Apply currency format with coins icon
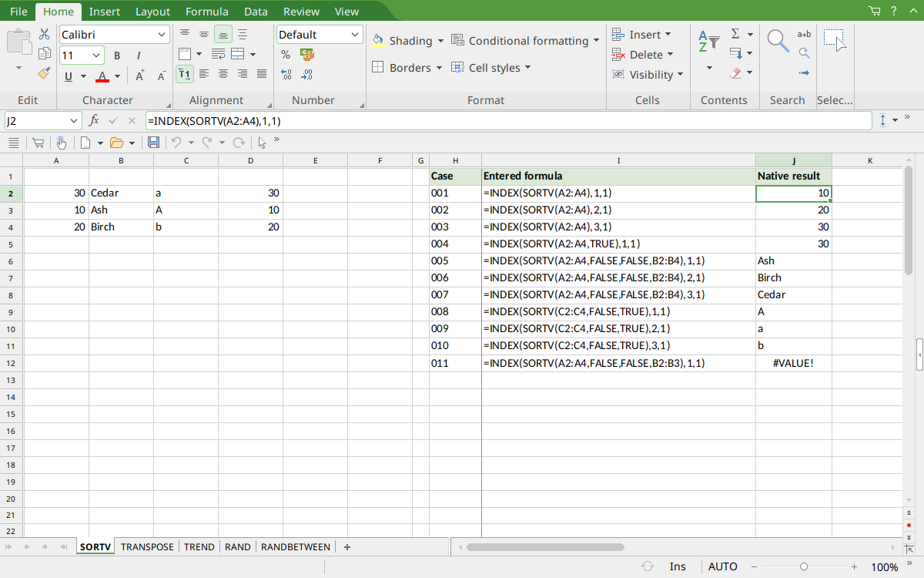The height and width of the screenshot is (578, 924). [307, 55]
